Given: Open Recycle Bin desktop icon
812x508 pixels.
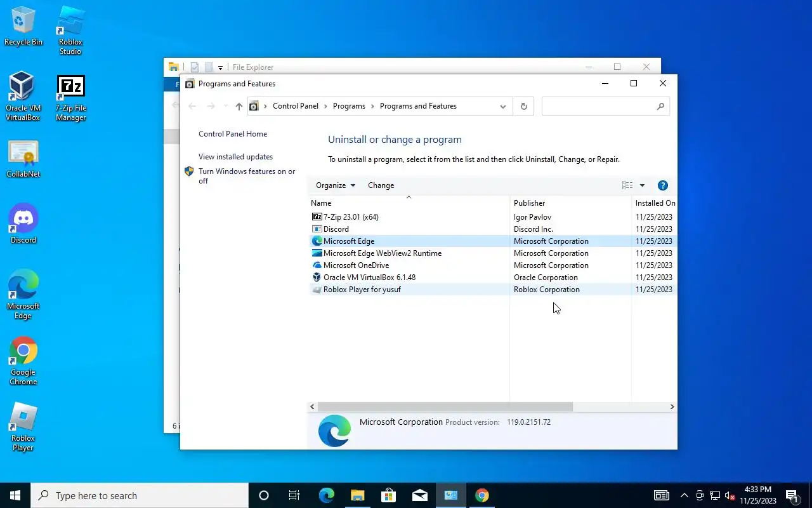Looking at the screenshot, I should point(23,27).
